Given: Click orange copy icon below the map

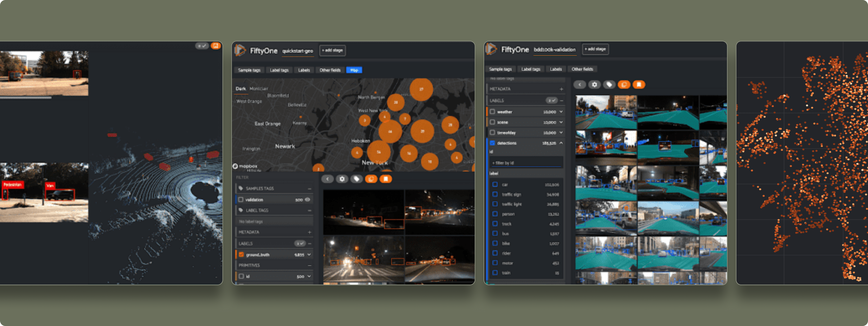Looking at the screenshot, I should pyautogui.click(x=371, y=179).
